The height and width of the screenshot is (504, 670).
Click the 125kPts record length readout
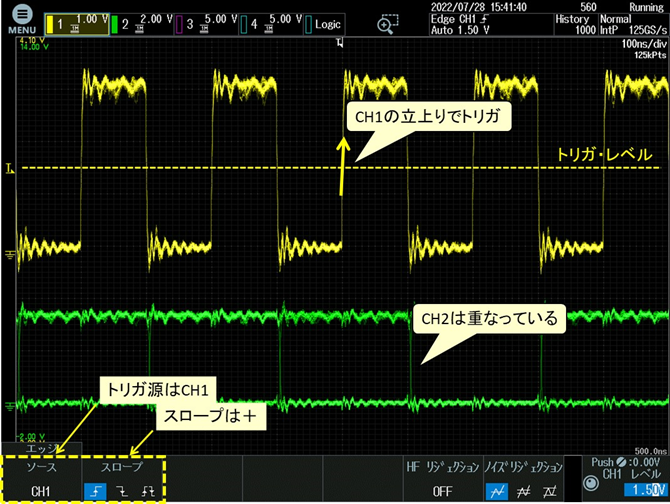(x=650, y=55)
